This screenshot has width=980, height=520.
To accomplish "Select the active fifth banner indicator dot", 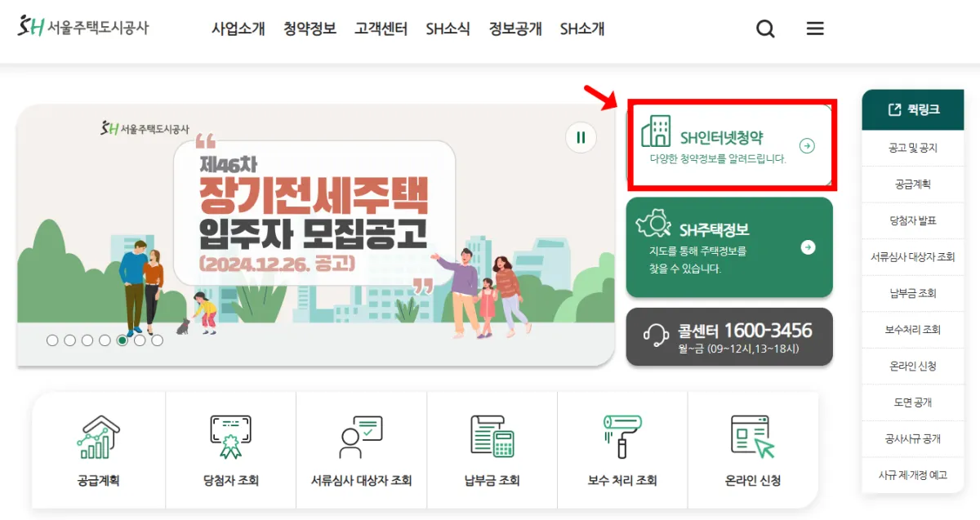I will pyautogui.click(x=122, y=340).
